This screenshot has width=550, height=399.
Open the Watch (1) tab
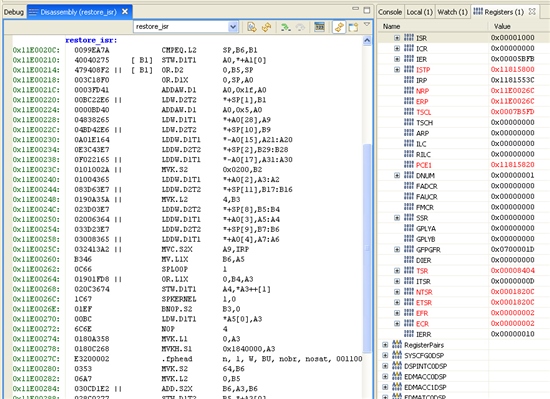pos(452,12)
